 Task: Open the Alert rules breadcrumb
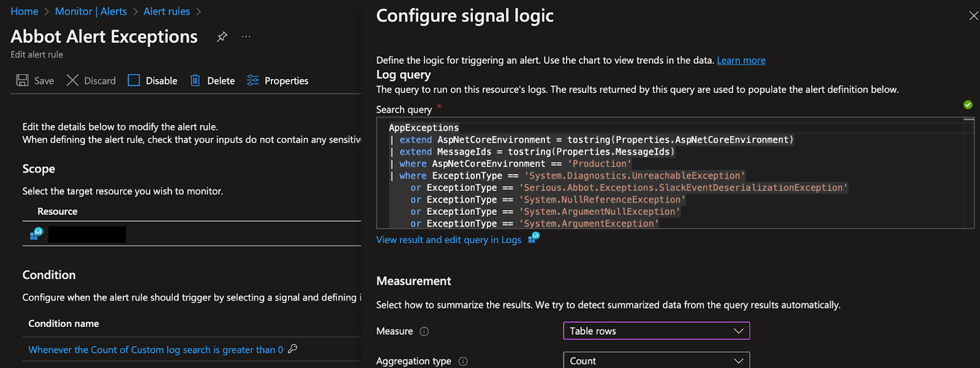167,12
